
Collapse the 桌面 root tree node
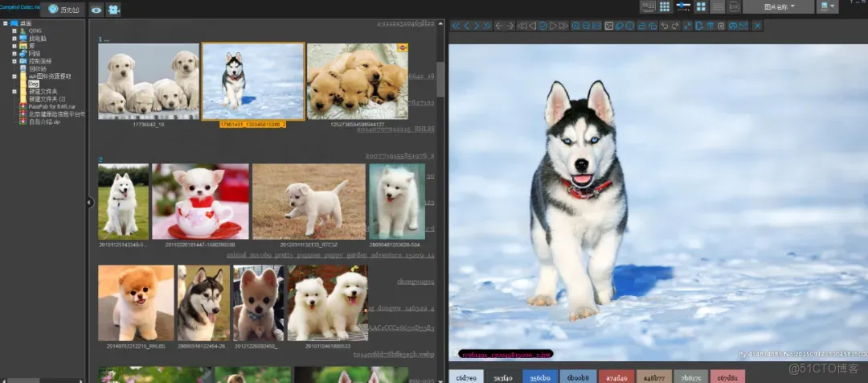pos(5,23)
